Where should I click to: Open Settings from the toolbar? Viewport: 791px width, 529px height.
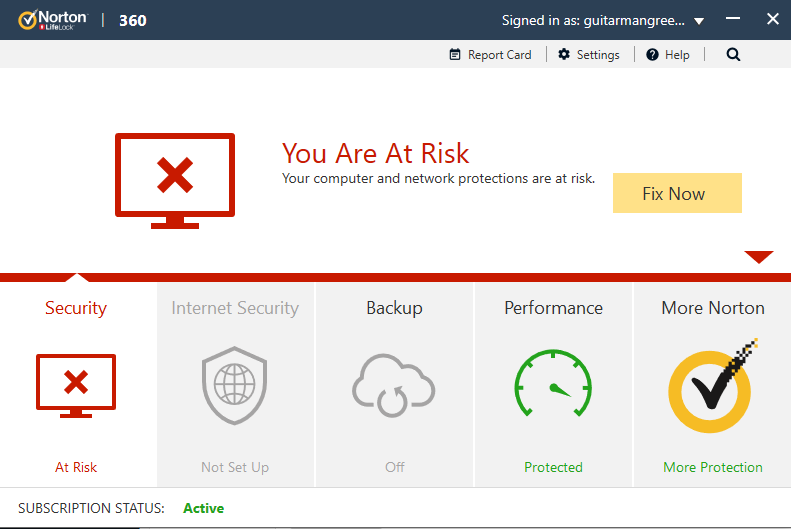coord(589,54)
